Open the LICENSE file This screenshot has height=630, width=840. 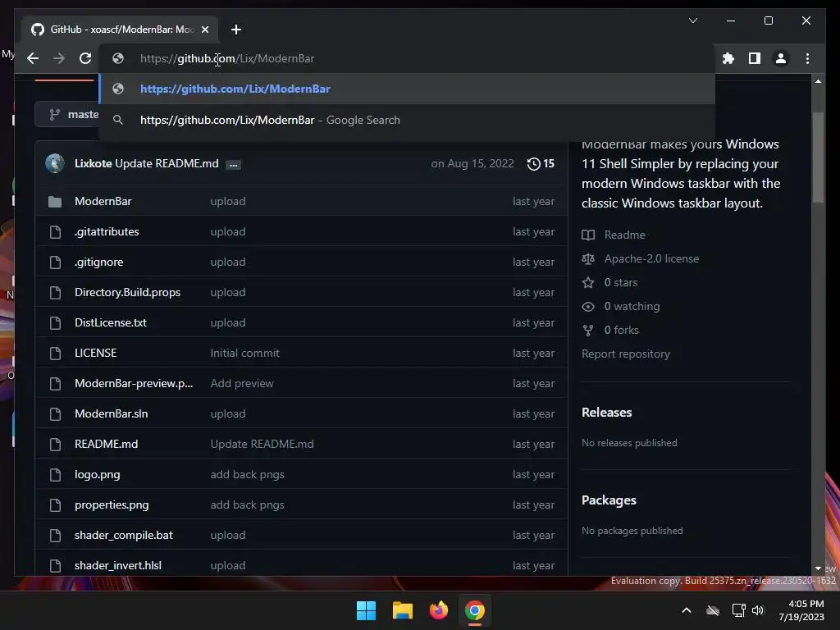click(95, 353)
